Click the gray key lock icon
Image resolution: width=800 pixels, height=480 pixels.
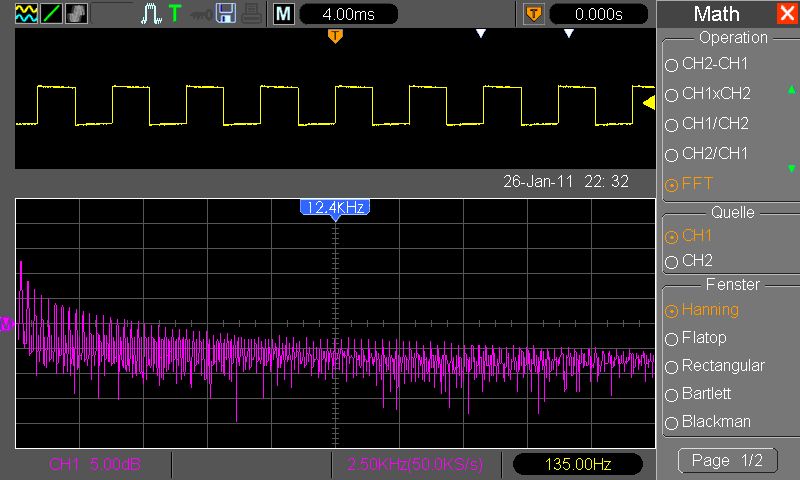pyautogui.click(x=201, y=15)
